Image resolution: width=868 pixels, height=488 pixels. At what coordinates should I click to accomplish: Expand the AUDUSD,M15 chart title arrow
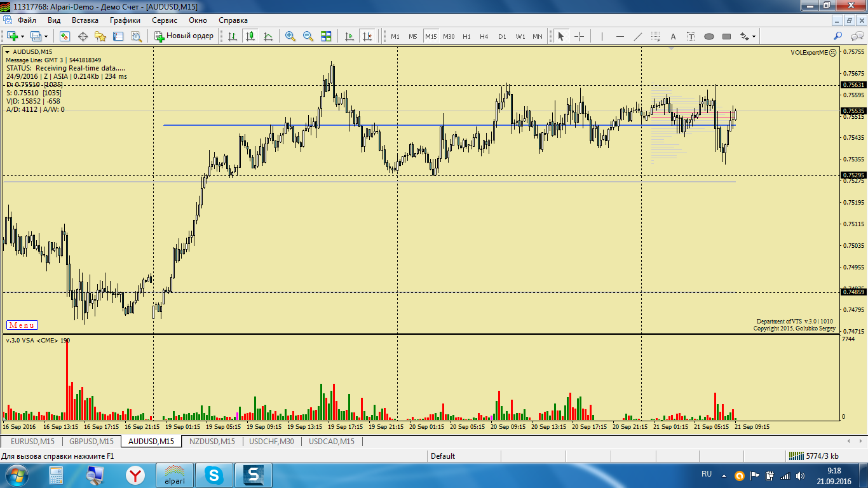(x=8, y=51)
